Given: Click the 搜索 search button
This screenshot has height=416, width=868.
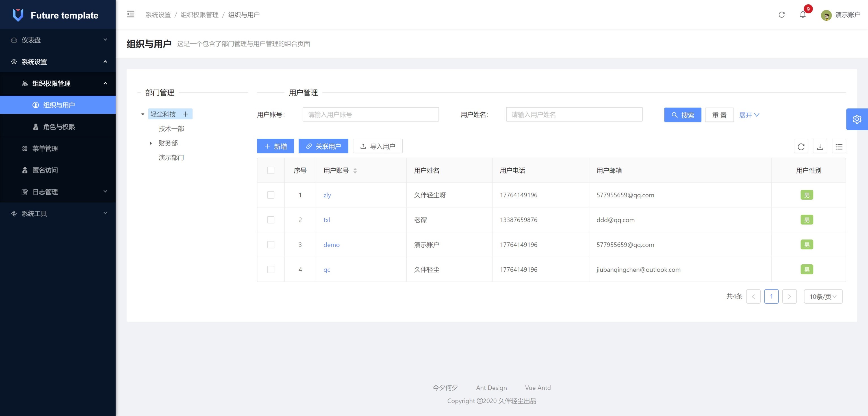Looking at the screenshot, I should (683, 115).
